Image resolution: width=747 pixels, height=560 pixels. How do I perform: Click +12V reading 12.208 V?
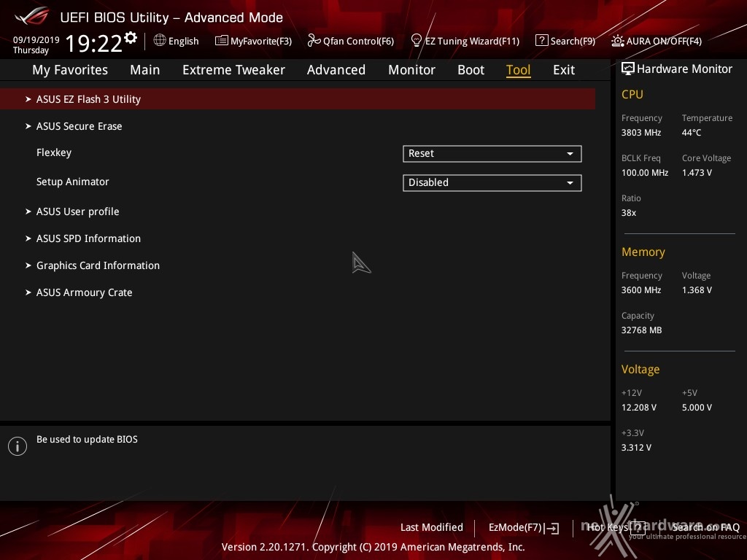pos(639,408)
